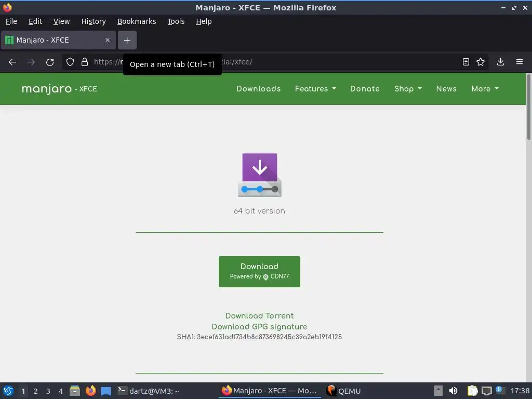The height and width of the screenshot is (399, 532).
Task: Click the blue desktop launcher icon
Action: click(x=106, y=391)
